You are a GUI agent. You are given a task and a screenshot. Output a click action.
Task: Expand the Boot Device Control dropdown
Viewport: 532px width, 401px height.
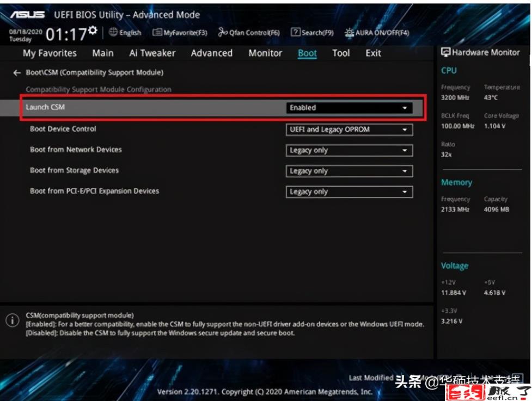[x=349, y=129]
